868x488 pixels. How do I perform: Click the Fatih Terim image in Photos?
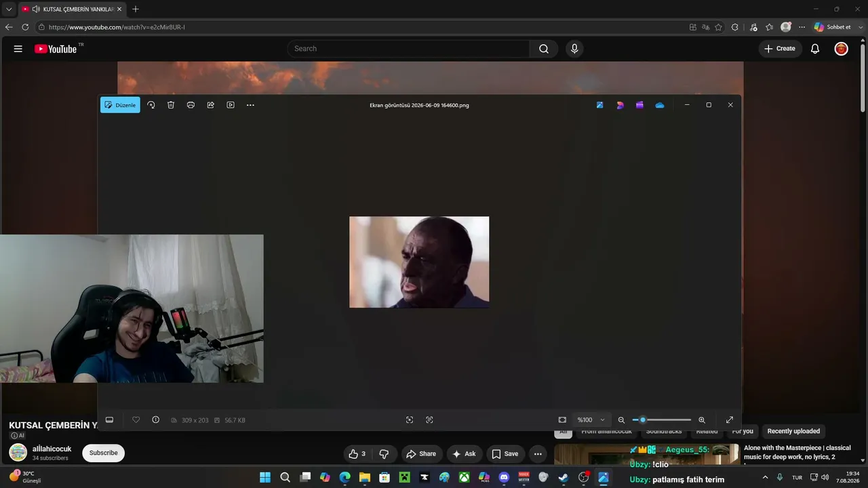point(419,262)
